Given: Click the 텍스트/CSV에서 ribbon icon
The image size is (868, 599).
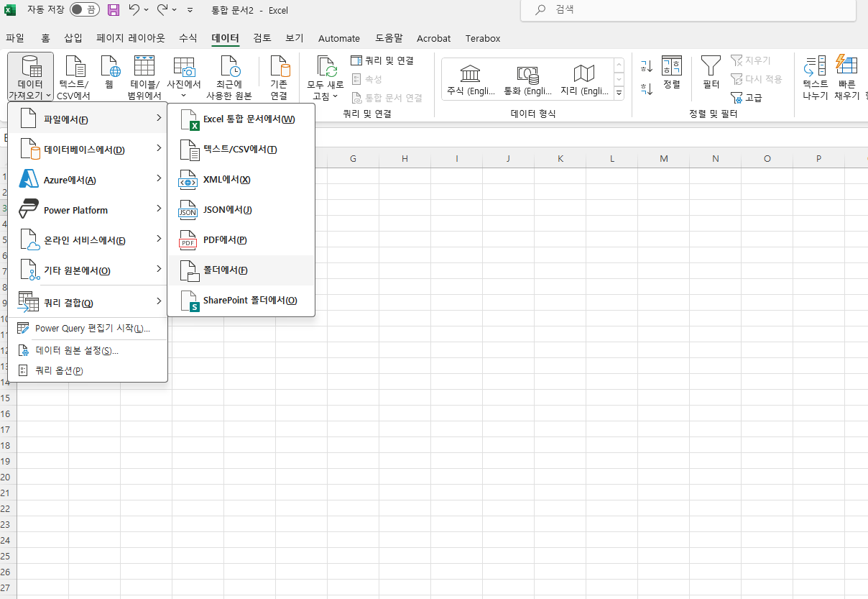Looking at the screenshot, I should tap(74, 77).
